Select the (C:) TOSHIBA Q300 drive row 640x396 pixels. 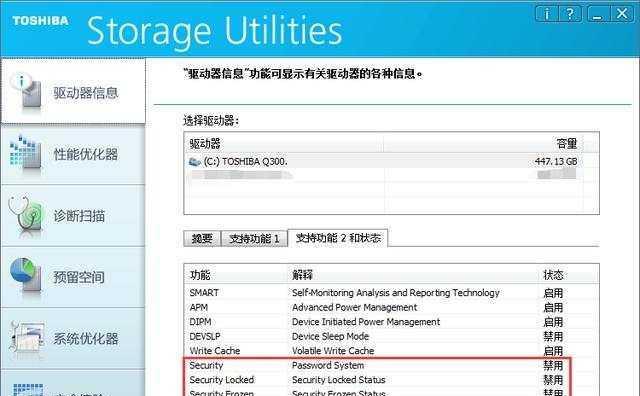[x=384, y=162]
